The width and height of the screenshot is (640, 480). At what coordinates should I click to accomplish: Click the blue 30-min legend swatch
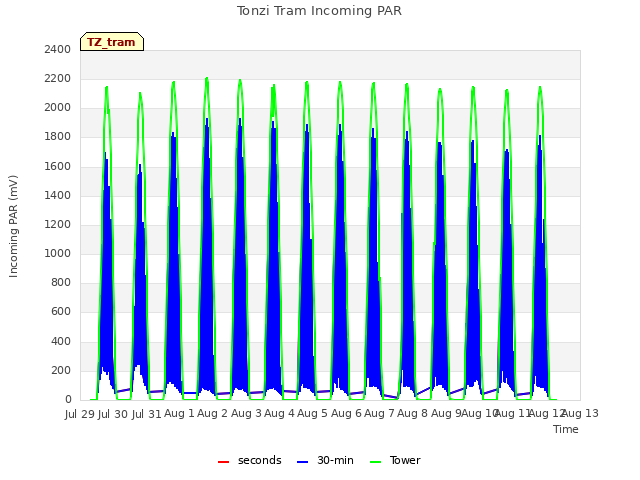point(302,462)
